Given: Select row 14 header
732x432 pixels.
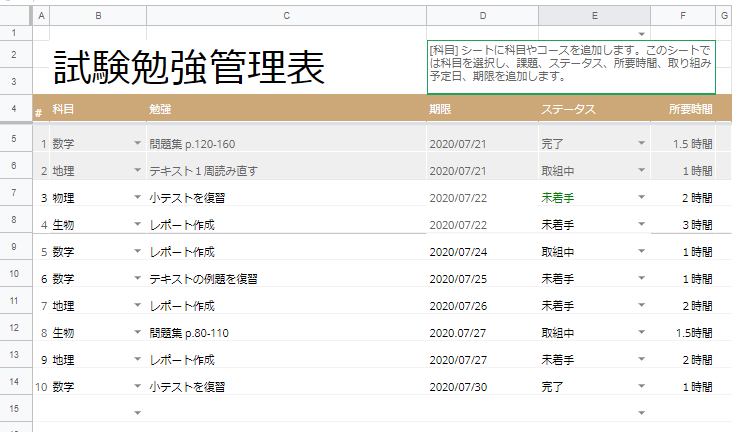Looking at the screenshot, I should [14, 382].
